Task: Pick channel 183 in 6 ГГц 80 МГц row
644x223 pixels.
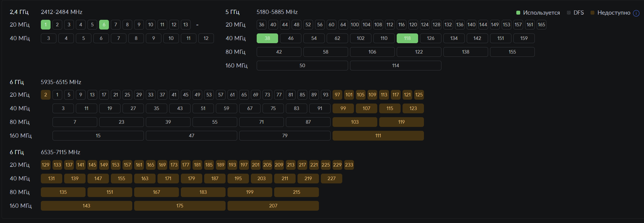Action: tap(203, 192)
